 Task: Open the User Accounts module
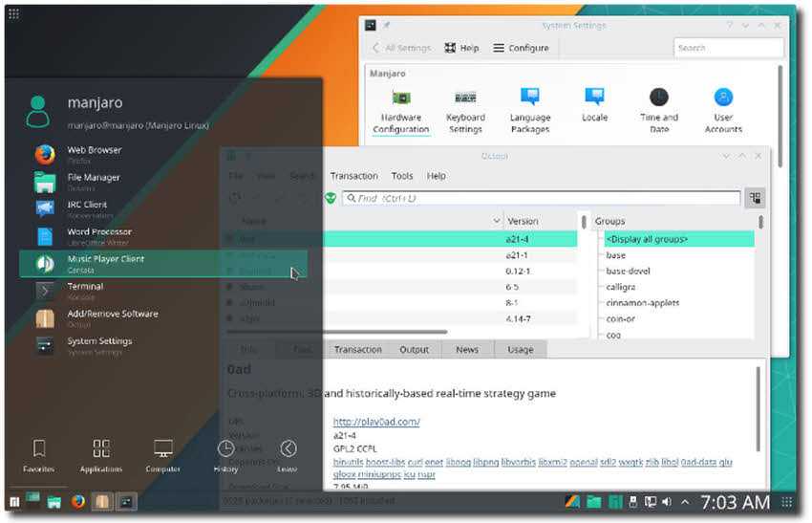point(723,110)
